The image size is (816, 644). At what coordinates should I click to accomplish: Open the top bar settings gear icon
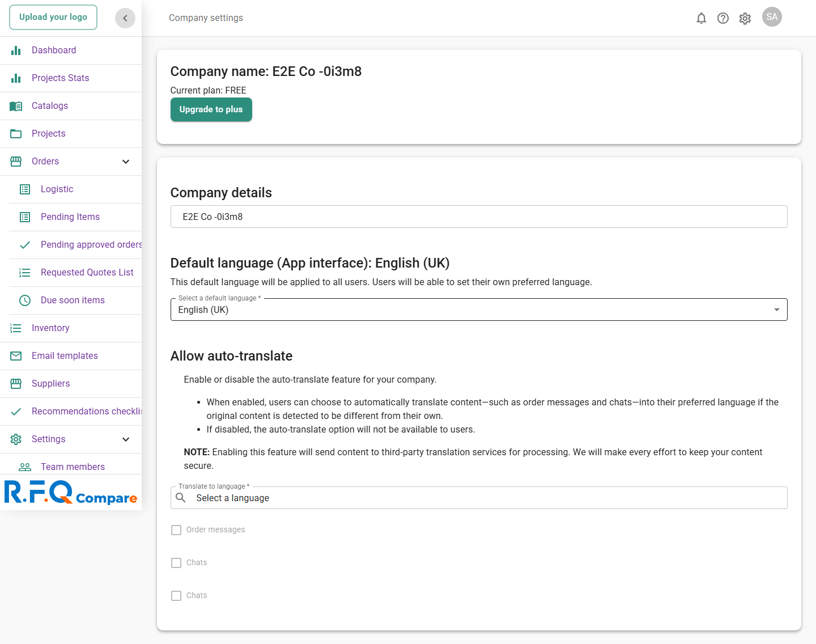[x=745, y=18]
